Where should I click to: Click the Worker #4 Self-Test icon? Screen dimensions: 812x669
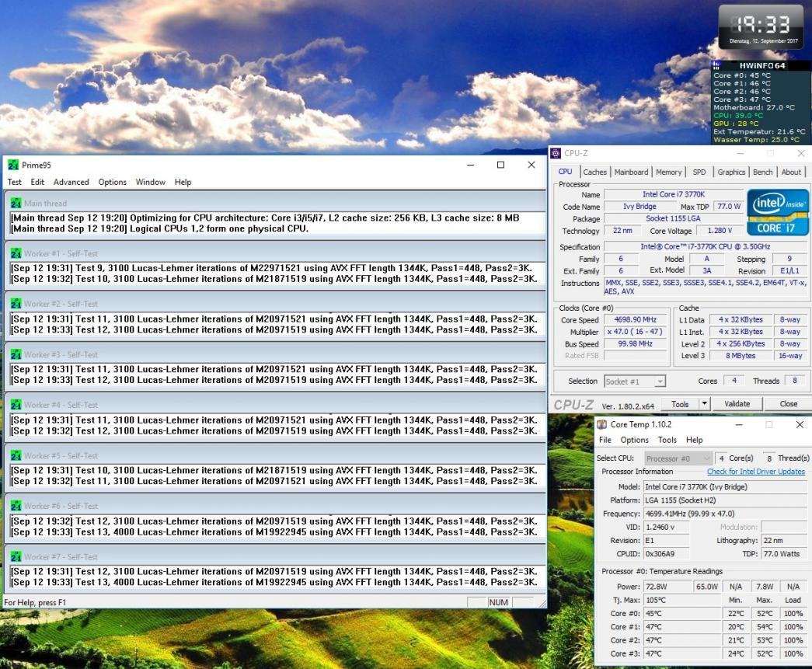point(16,405)
